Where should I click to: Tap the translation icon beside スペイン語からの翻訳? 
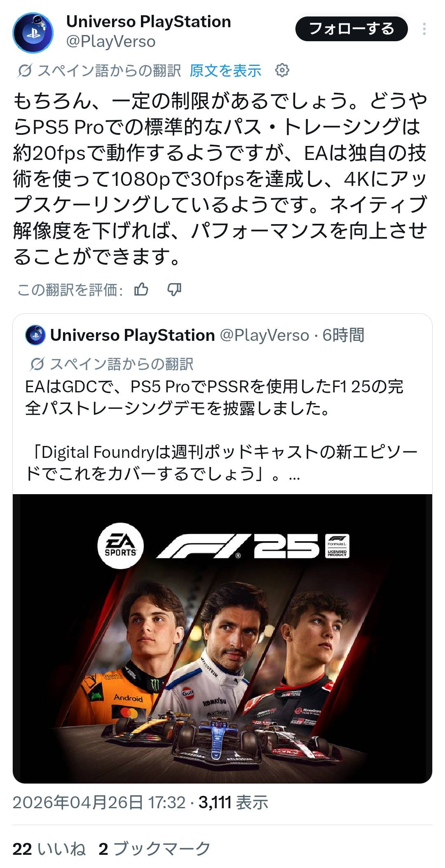pos(24,71)
